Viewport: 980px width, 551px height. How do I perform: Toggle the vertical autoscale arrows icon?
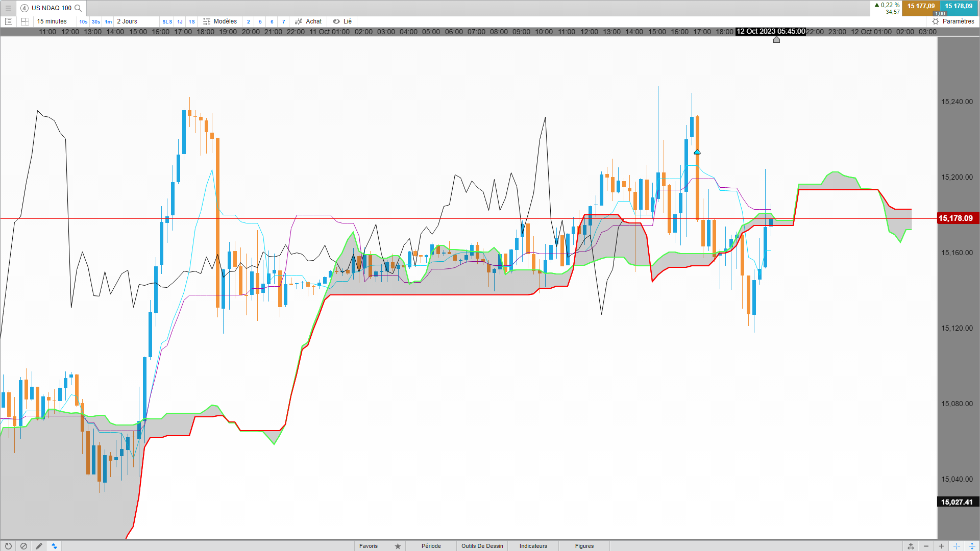[x=972, y=546]
